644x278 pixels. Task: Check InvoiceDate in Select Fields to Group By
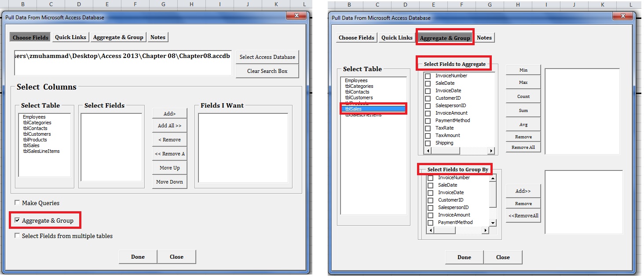click(430, 193)
